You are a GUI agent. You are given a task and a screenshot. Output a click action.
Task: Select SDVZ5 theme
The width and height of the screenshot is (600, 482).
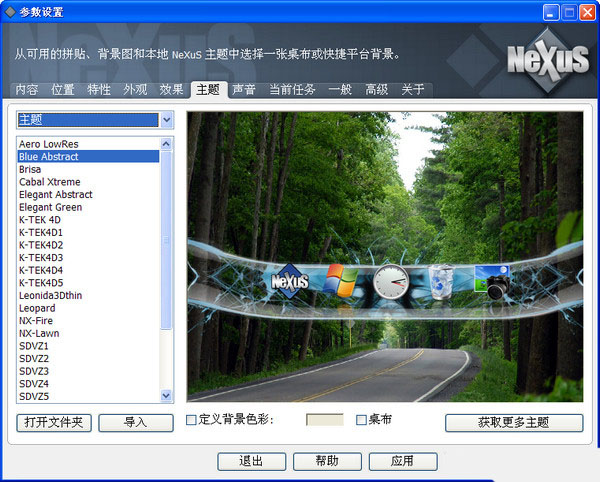[88, 396]
